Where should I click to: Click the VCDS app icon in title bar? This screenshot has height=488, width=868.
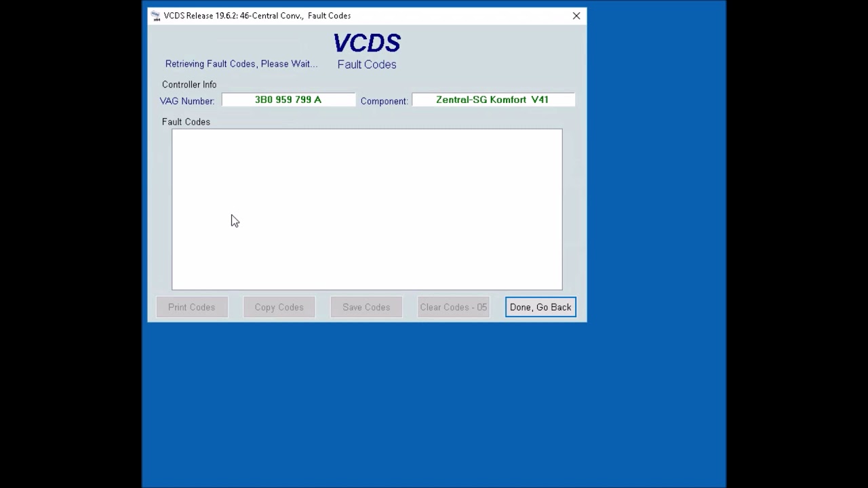click(x=155, y=16)
